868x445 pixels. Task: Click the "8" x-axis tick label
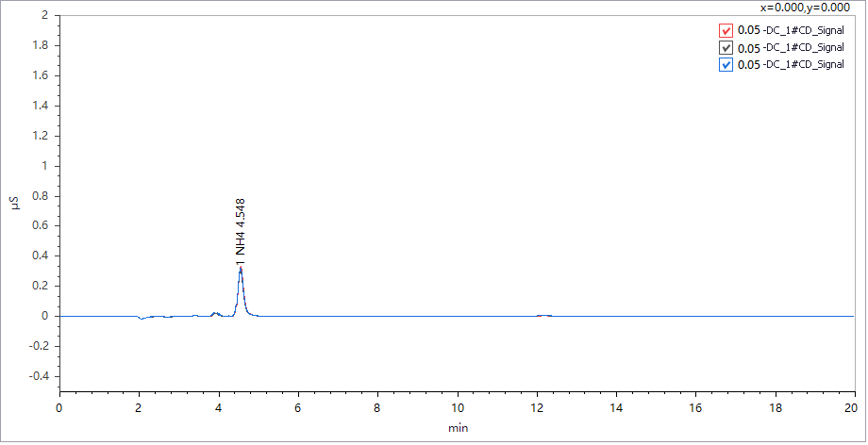(x=378, y=408)
